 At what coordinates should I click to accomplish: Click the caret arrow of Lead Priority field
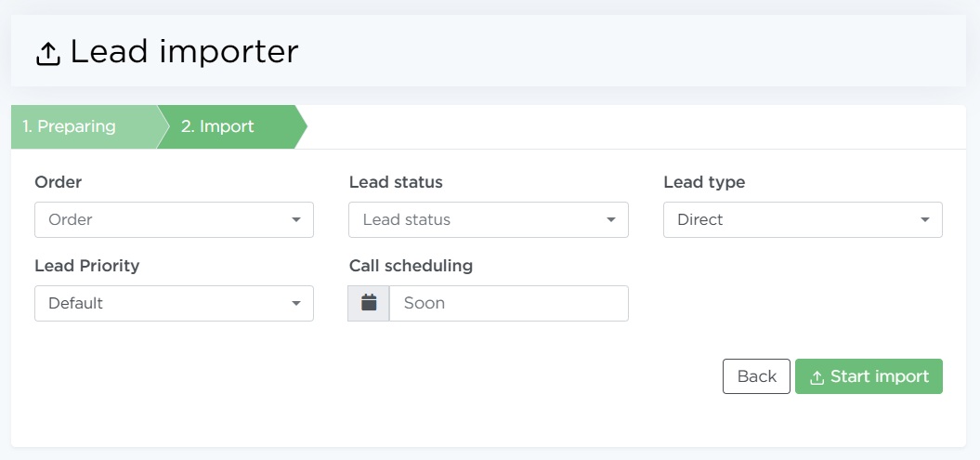(296, 304)
